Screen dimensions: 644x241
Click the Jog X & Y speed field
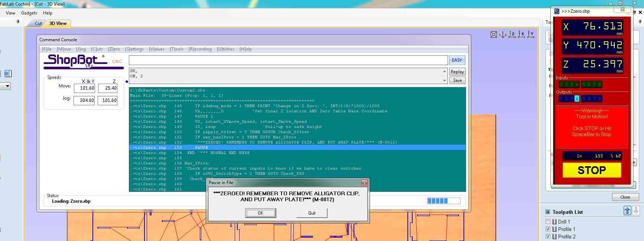tap(85, 100)
